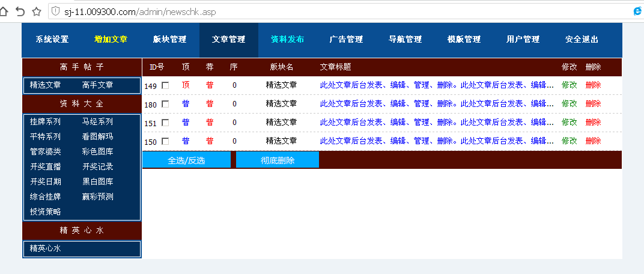
Task: Toggle blue 普 top status for article 150
Action: tap(186, 141)
